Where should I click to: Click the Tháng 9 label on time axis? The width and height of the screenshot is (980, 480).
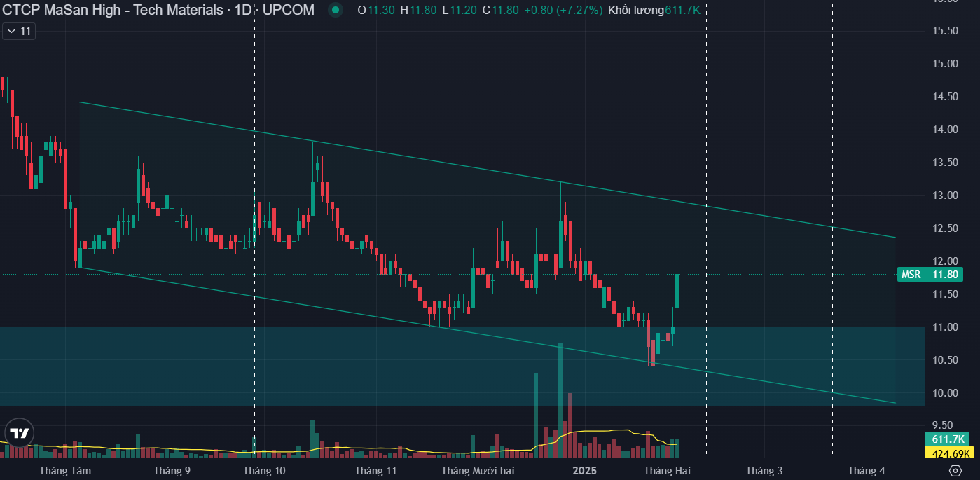coord(172,471)
